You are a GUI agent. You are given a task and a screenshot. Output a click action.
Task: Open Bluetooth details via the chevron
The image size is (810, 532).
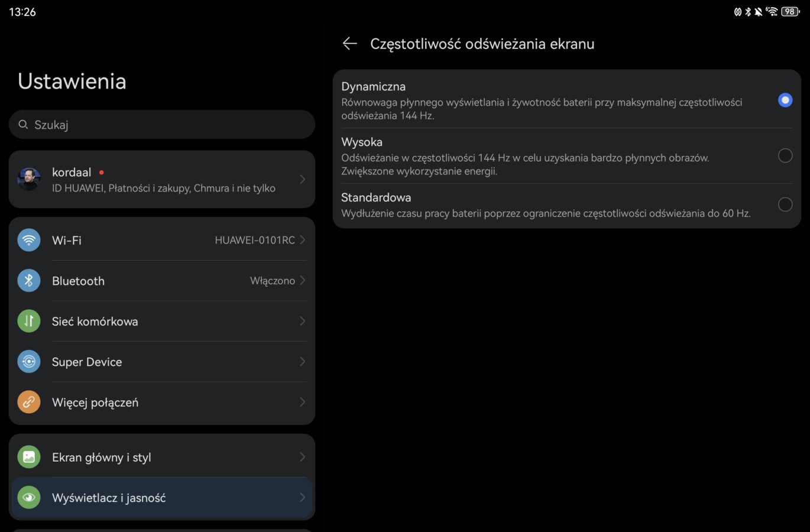(302, 281)
